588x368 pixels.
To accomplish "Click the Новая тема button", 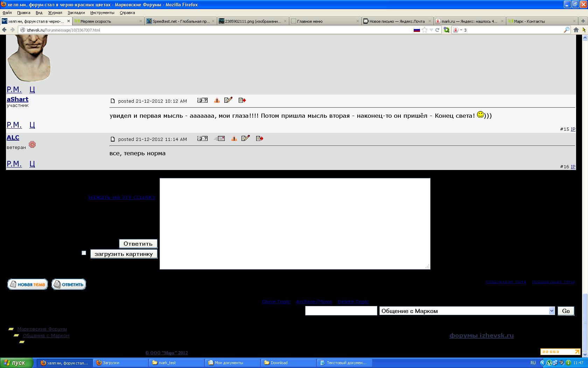I will pyautogui.click(x=28, y=284).
